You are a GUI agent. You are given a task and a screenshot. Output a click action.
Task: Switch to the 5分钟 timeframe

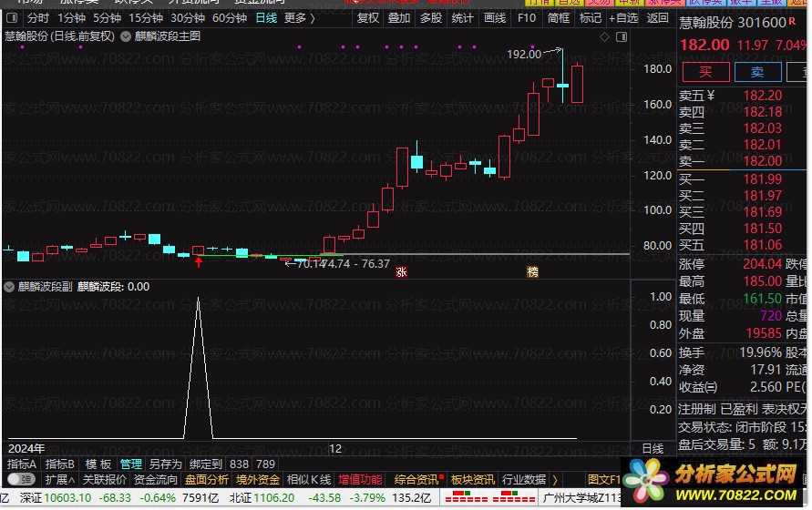tap(108, 18)
